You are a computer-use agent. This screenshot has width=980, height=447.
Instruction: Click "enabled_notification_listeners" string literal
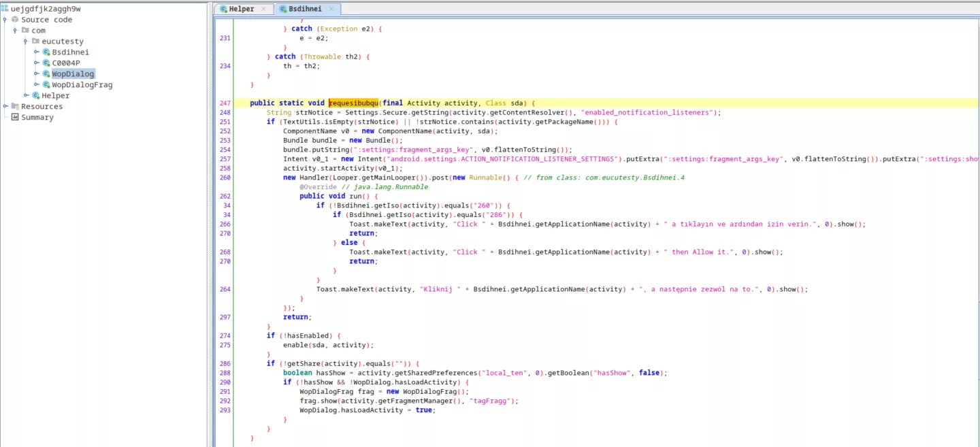tap(647, 112)
